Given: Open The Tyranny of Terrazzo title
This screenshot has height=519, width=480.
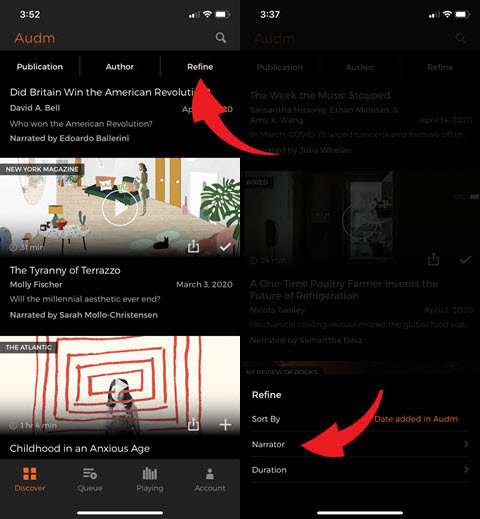Looking at the screenshot, I should click(65, 270).
